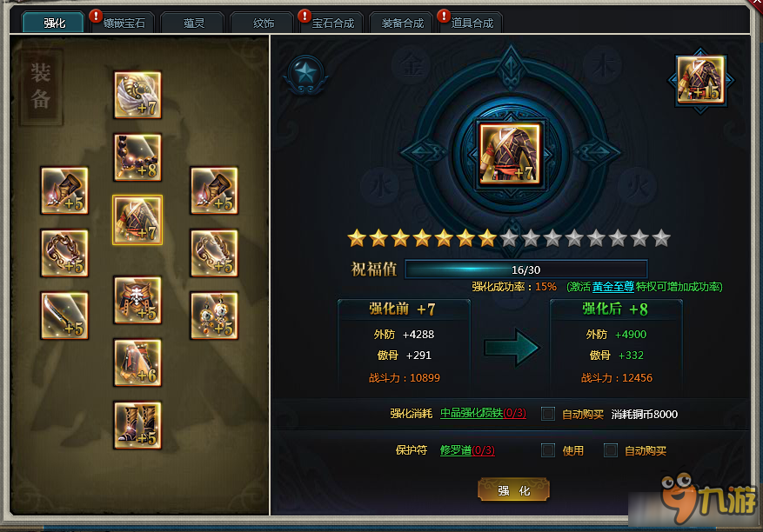Click the 中品强化陨铁 material link
Image resolution: width=763 pixels, height=532 pixels.
pos(472,413)
